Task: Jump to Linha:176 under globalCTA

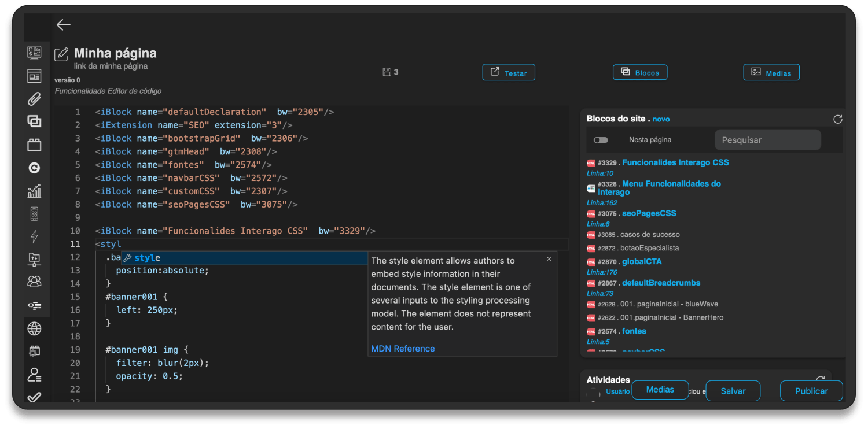Action: tap(602, 272)
